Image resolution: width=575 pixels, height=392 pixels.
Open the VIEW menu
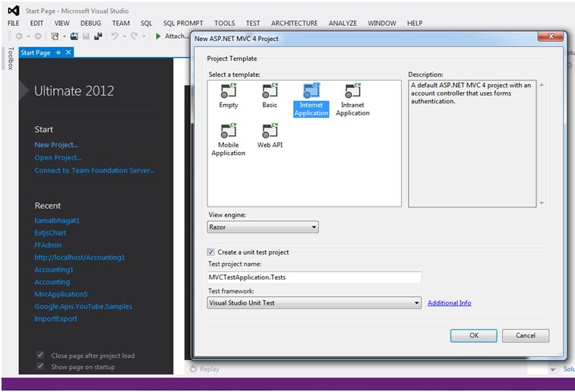(62, 23)
